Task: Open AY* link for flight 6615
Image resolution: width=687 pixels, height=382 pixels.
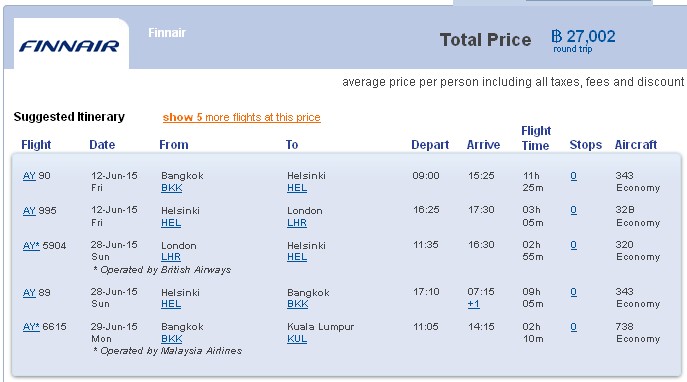Action: [x=31, y=327]
